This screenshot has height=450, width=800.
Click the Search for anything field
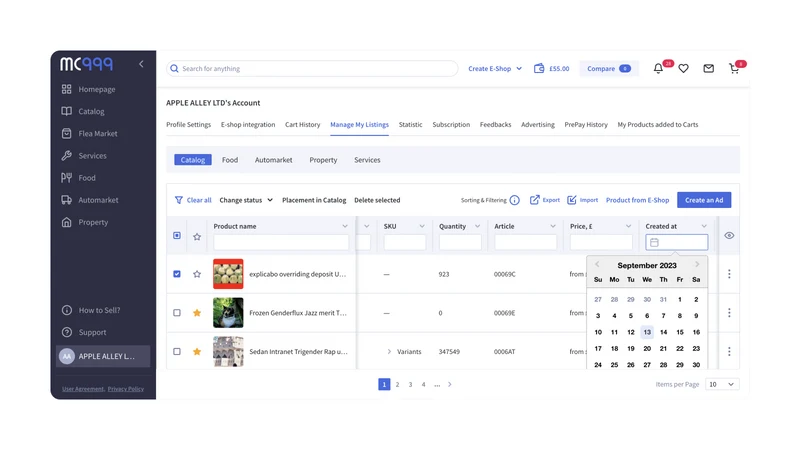(312, 68)
